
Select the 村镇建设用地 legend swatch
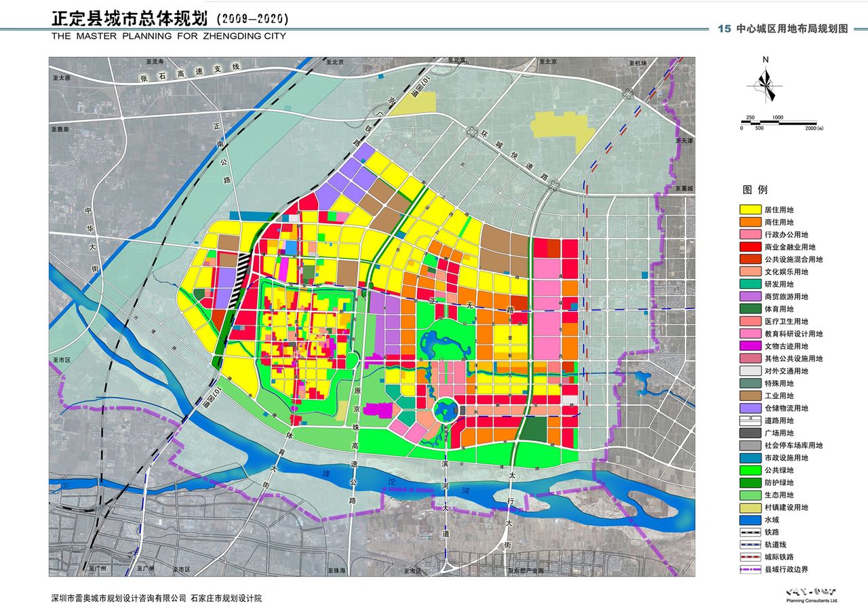(749, 507)
